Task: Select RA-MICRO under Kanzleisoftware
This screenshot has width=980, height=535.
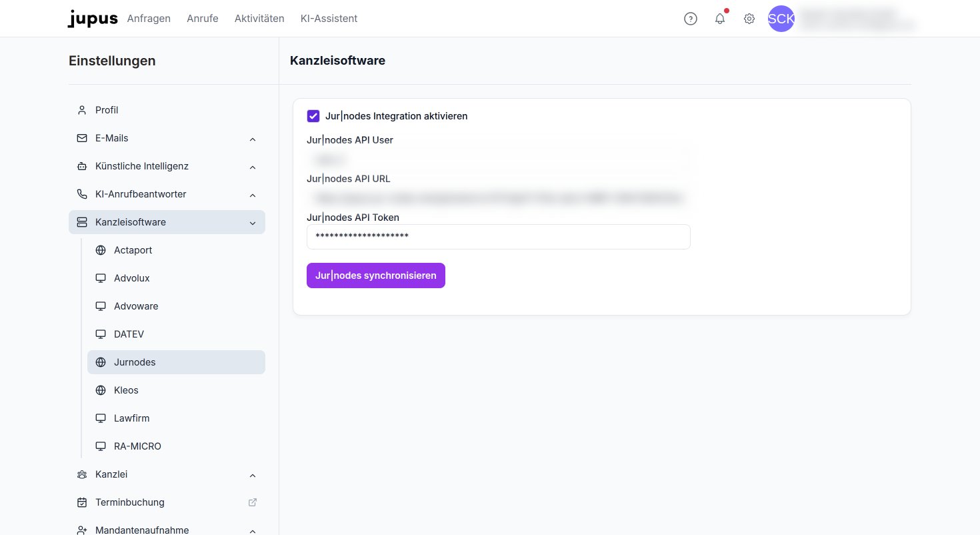Action: point(176,446)
